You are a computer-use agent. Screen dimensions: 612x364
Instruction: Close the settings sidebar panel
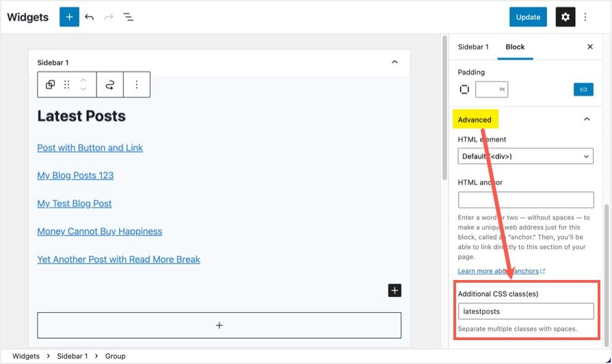pos(590,46)
